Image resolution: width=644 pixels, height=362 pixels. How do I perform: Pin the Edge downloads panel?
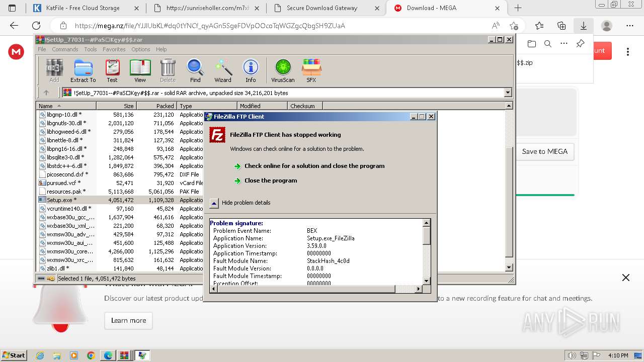580,44
